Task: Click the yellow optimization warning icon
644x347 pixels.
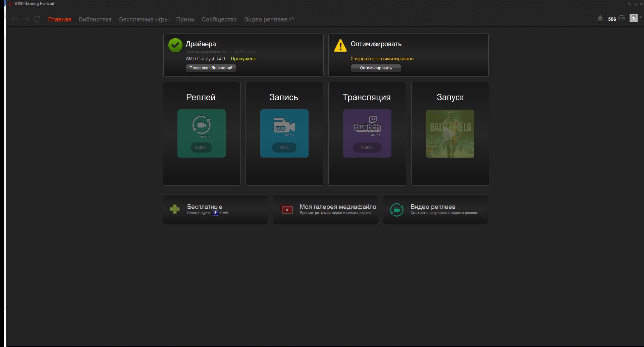Action: click(x=340, y=45)
